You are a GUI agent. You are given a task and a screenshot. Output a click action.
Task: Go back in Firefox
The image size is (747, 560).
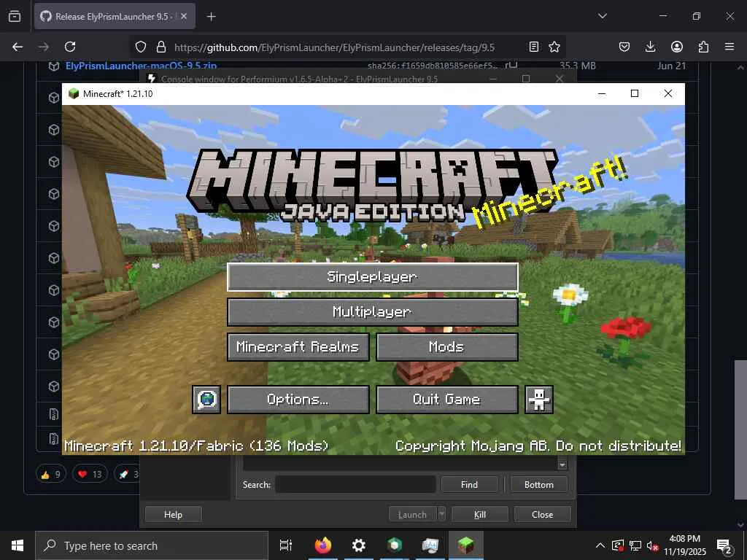pyautogui.click(x=18, y=47)
